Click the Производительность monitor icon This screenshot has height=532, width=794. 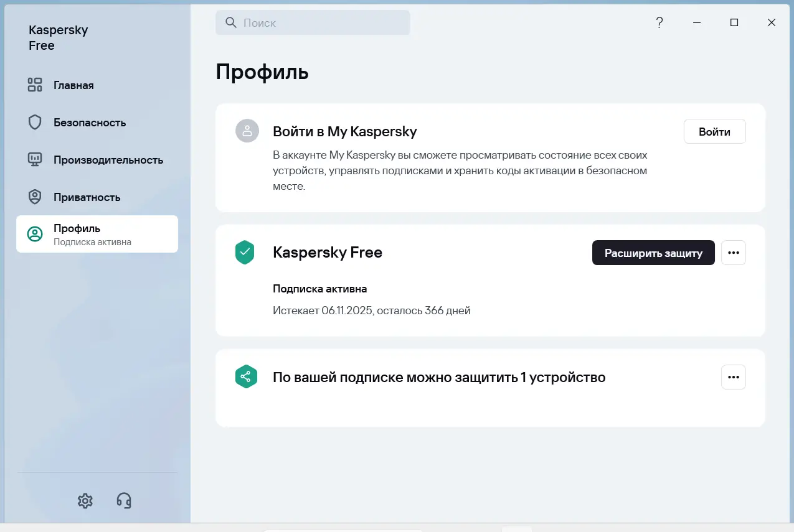tap(35, 159)
